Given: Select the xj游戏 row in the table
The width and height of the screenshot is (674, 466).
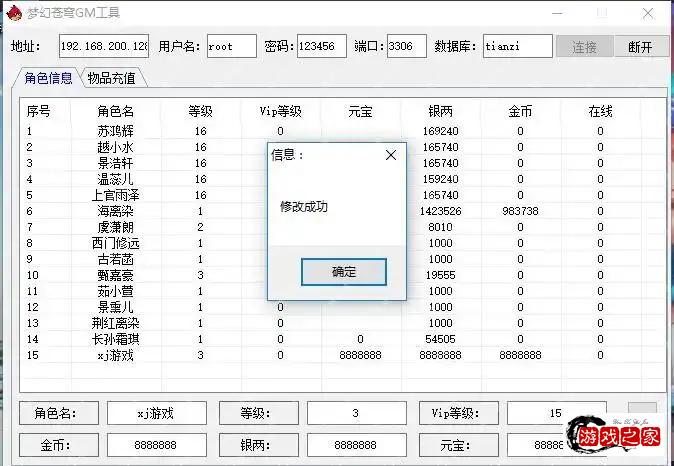Looking at the screenshot, I should (x=115, y=355).
